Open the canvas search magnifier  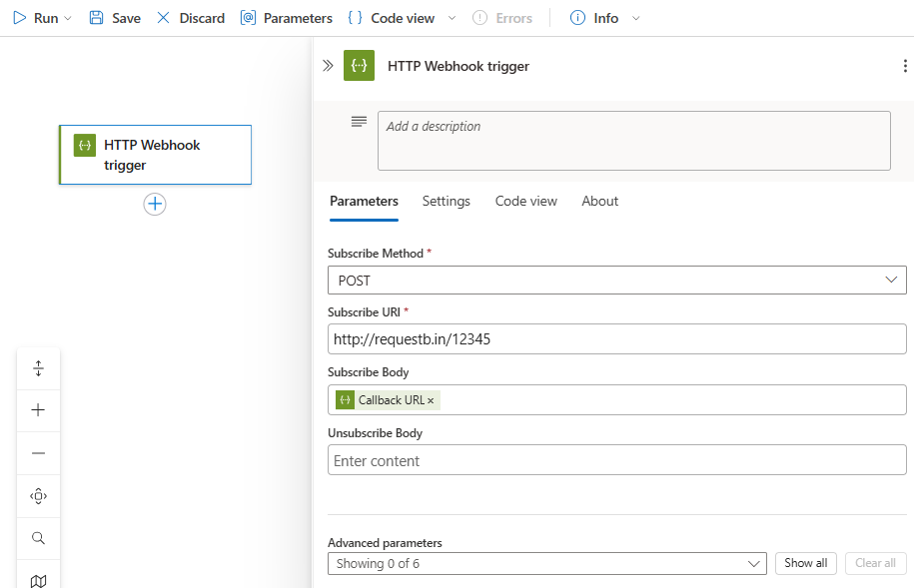pos(38,539)
